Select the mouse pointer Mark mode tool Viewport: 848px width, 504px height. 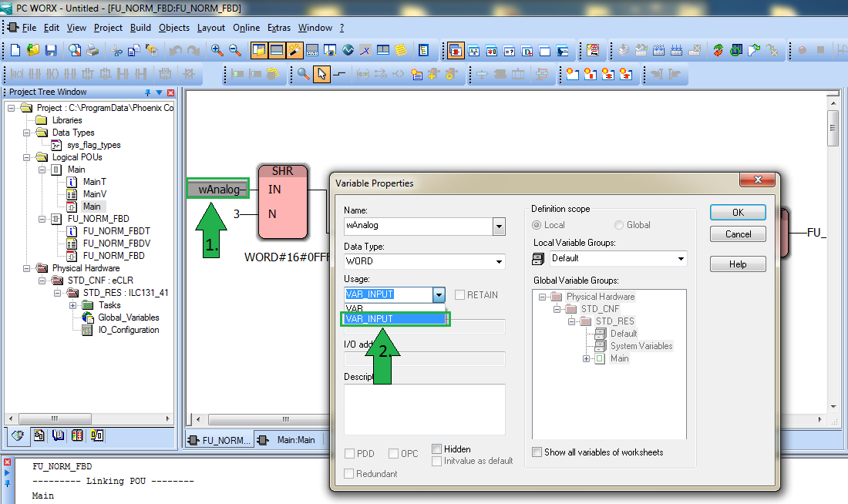coord(321,74)
